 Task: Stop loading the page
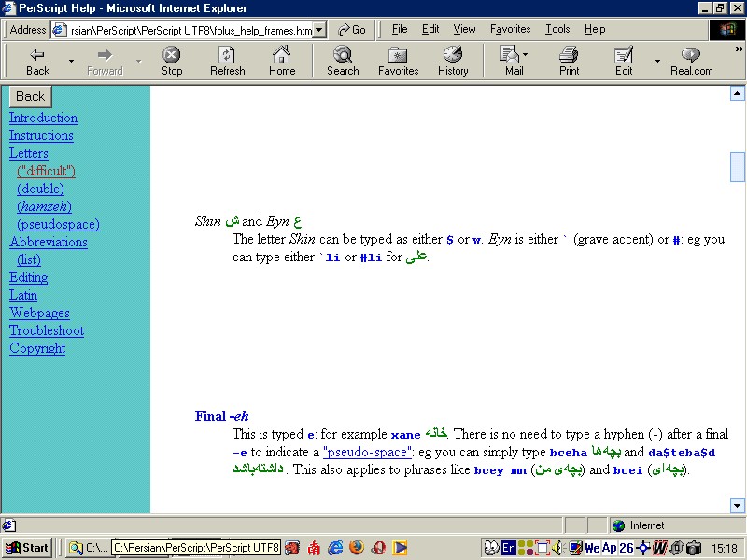(172, 61)
